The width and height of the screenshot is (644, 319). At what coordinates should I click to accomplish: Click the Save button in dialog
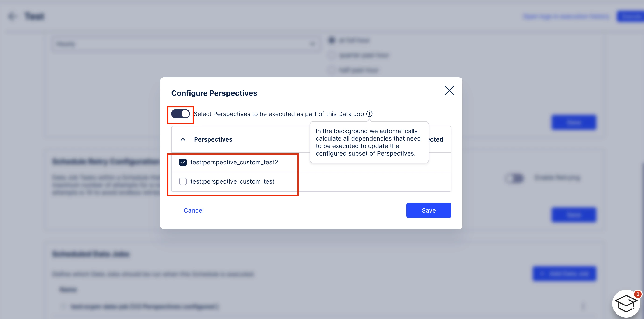coord(428,210)
